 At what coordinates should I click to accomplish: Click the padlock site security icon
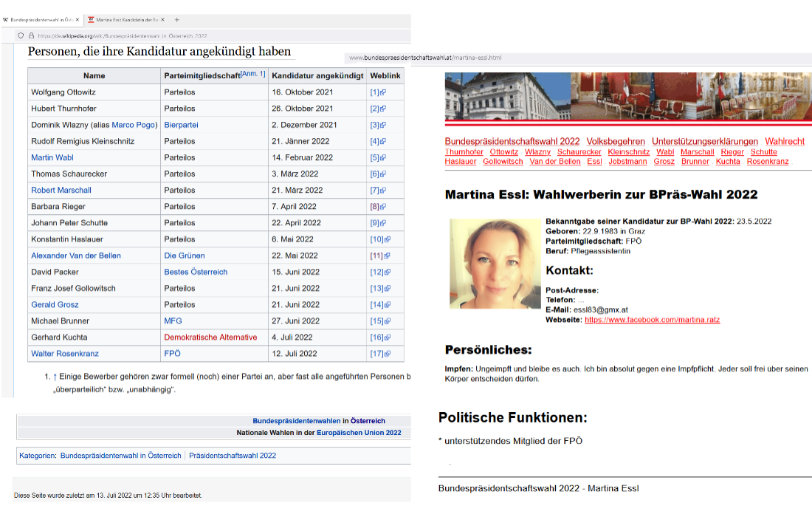(31, 35)
